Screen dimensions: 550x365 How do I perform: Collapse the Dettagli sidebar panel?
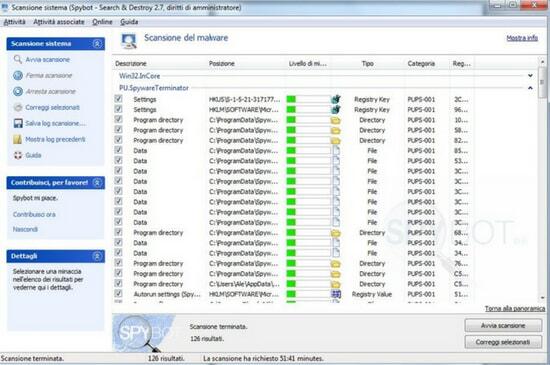97,256
